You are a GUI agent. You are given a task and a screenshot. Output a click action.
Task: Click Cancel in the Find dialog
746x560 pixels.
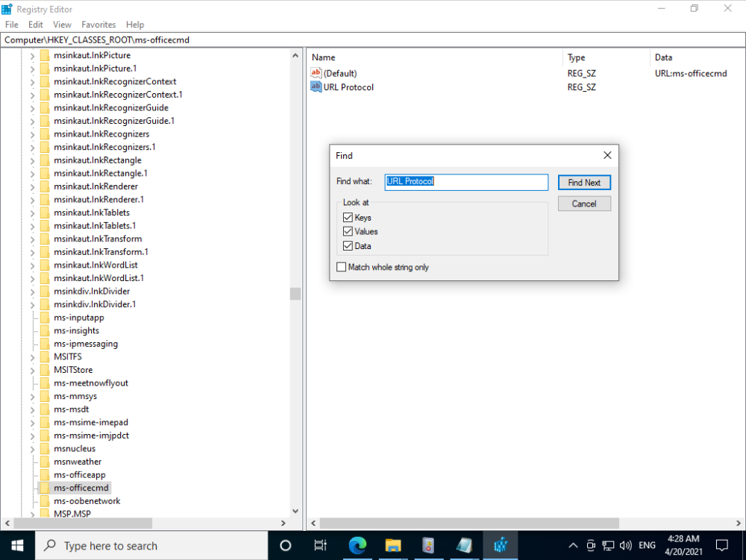click(x=584, y=204)
